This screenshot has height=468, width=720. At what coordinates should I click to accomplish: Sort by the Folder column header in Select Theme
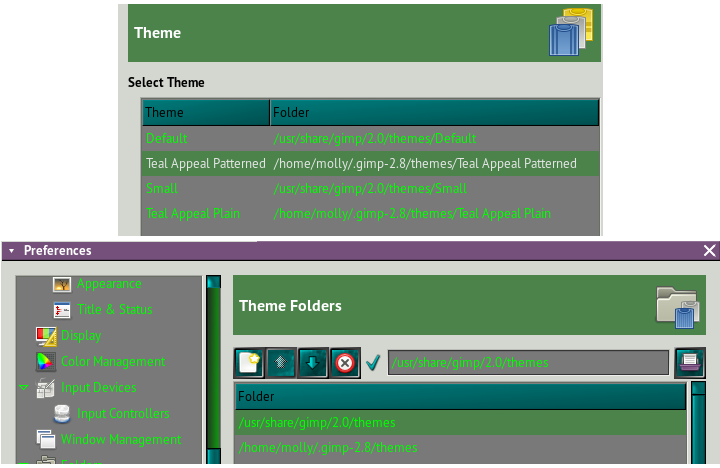(x=434, y=113)
